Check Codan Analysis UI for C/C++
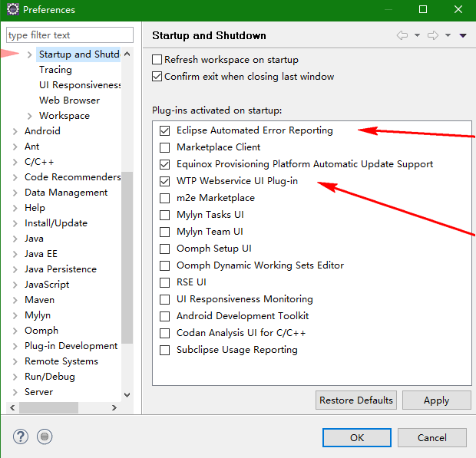Image resolution: width=476 pixels, height=458 pixels. click(x=164, y=333)
